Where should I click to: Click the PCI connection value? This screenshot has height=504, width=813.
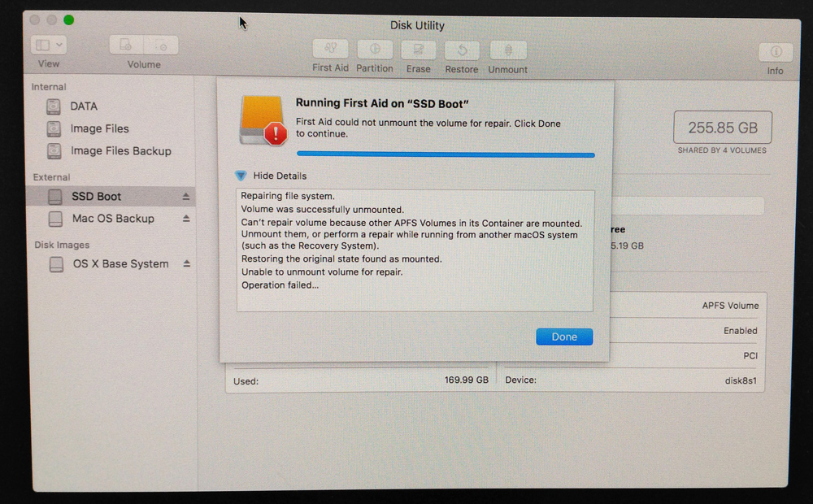click(750, 356)
